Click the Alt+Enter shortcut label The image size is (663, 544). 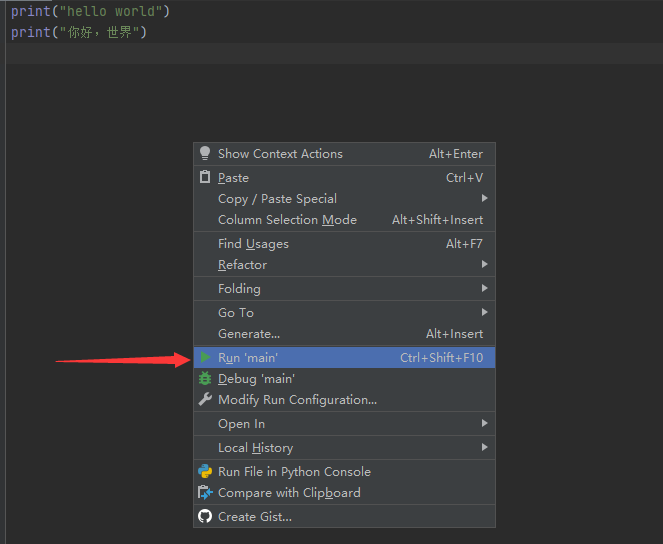tap(456, 154)
